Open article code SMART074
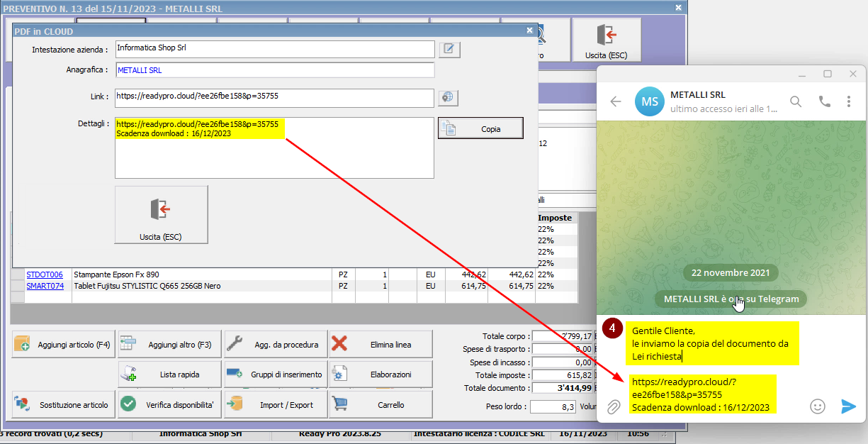Screen dimensions: 868x444 point(45,286)
